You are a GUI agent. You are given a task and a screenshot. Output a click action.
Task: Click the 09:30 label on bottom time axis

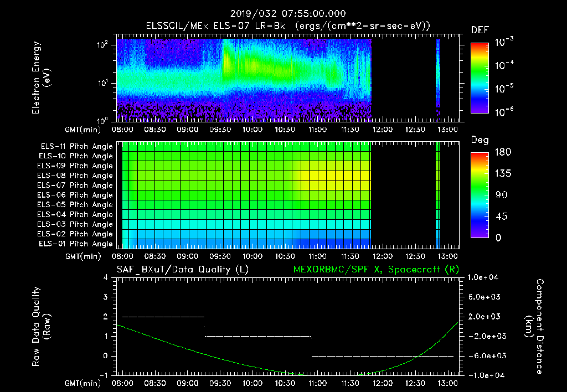pos(220,383)
